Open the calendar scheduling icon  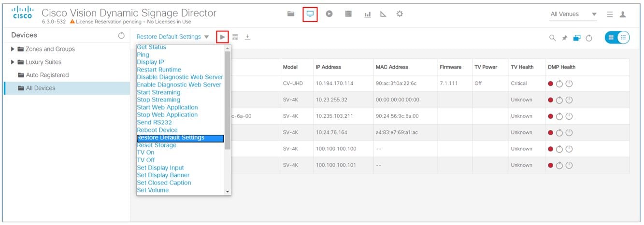[348, 14]
